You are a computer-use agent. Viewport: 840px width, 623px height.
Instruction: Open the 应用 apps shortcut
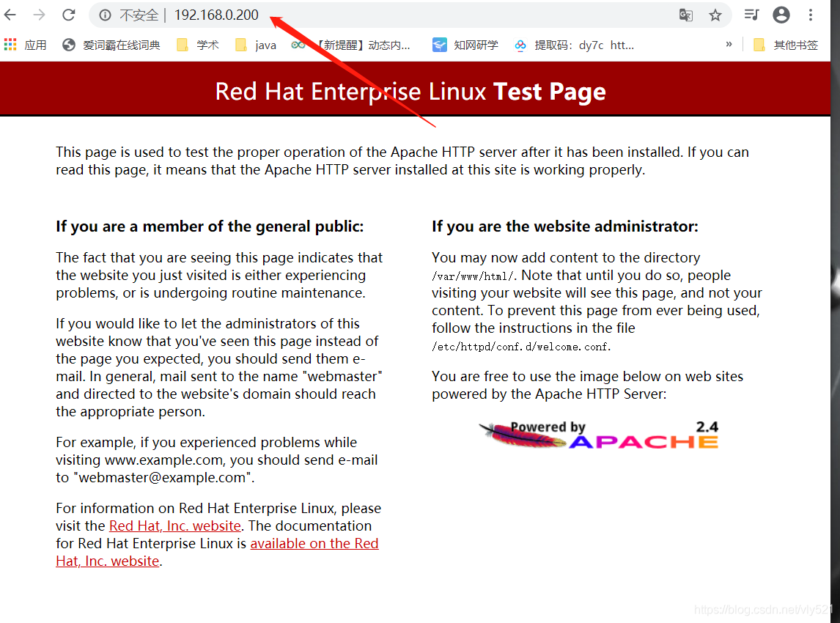coord(25,45)
